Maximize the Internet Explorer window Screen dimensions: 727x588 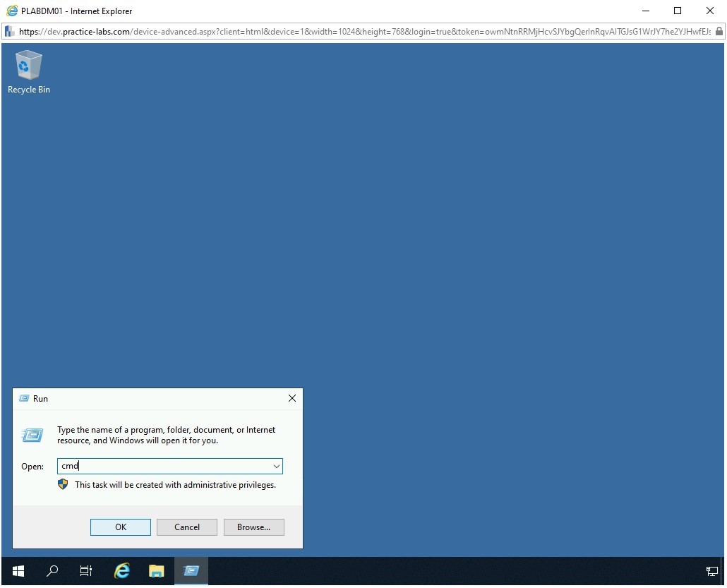(x=678, y=11)
